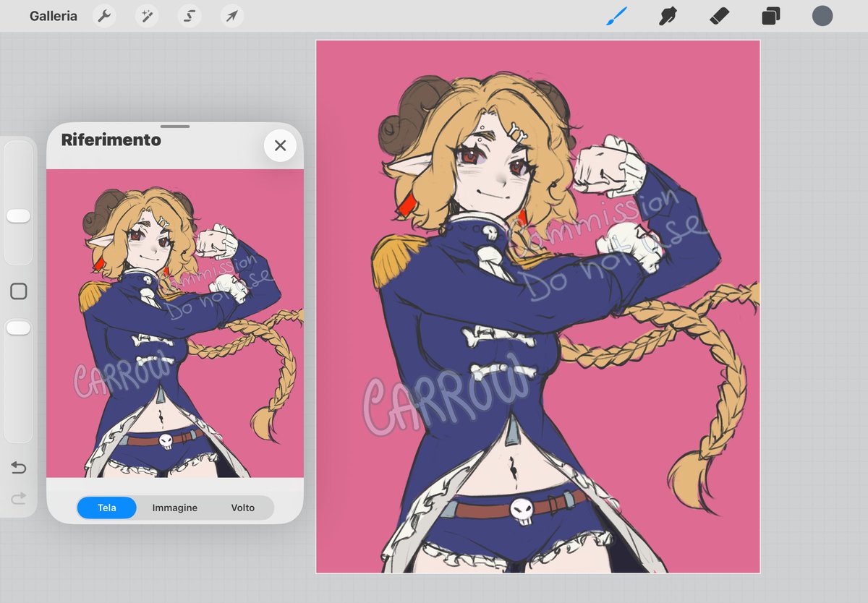Open the Layers panel
This screenshot has height=603, width=868.
tap(770, 16)
